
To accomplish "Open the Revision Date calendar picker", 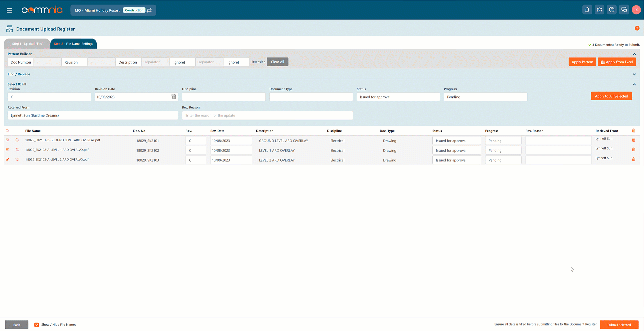I will pos(173,97).
